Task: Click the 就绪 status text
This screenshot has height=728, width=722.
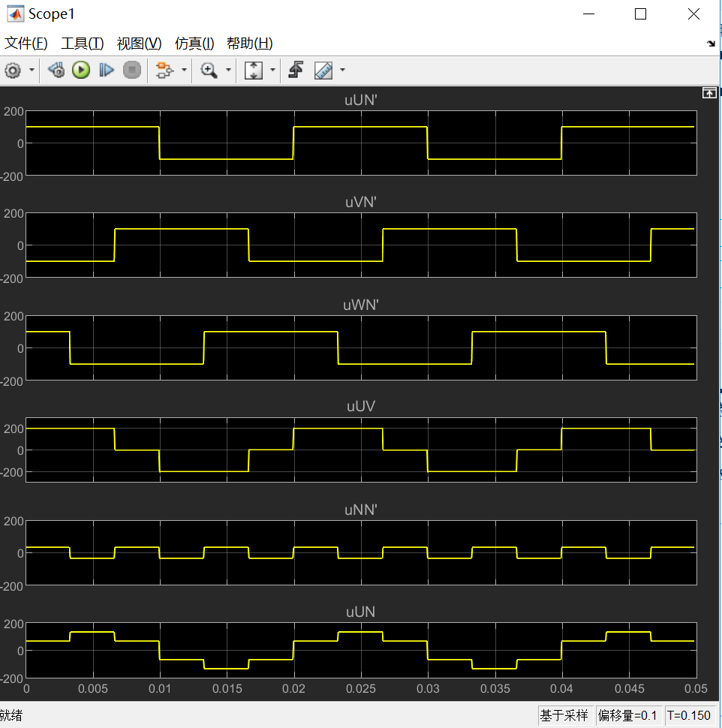Action: point(11,715)
